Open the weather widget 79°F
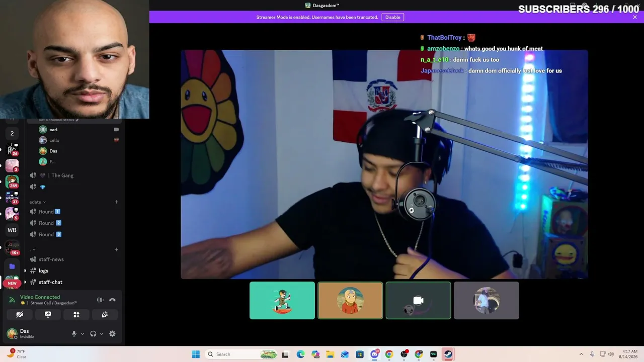The height and width of the screenshot is (362, 644). 17,354
